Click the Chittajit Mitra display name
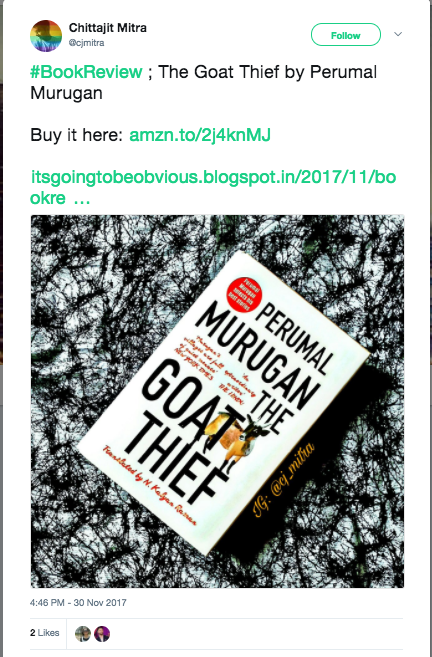The width and height of the screenshot is (432, 657). coord(108,28)
